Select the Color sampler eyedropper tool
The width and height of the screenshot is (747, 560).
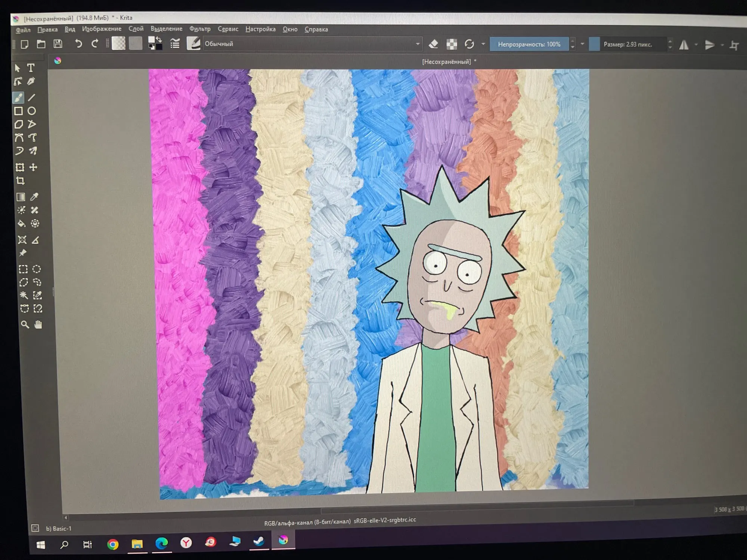34,197
